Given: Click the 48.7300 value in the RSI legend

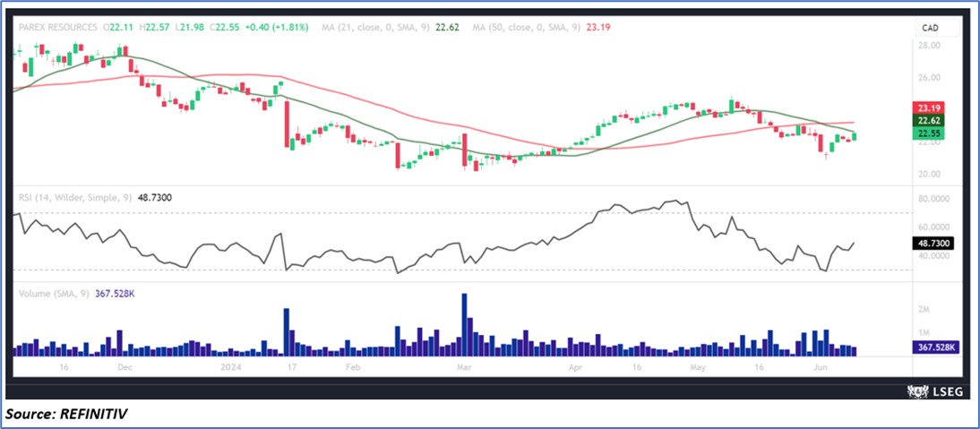Looking at the screenshot, I should pos(153,197).
